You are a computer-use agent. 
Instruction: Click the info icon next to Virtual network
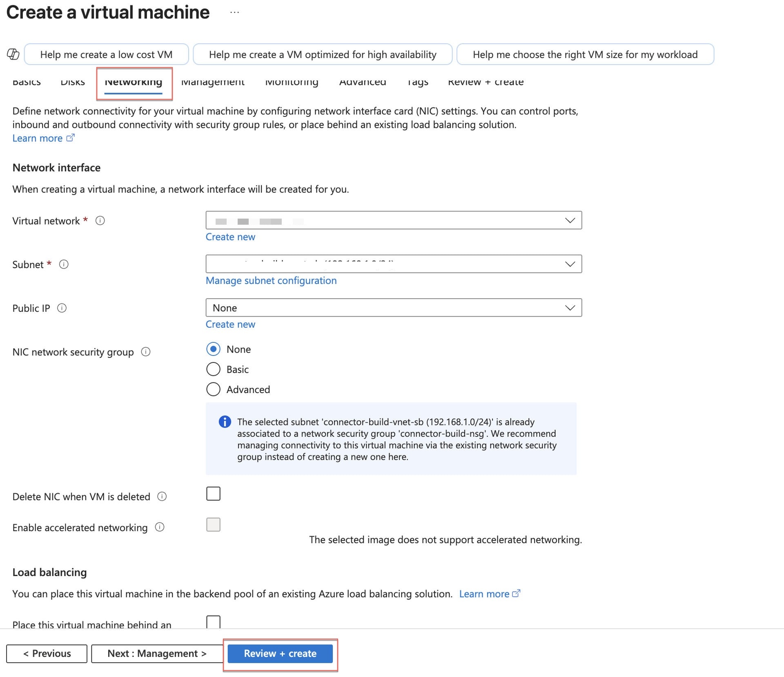[x=99, y=220]
